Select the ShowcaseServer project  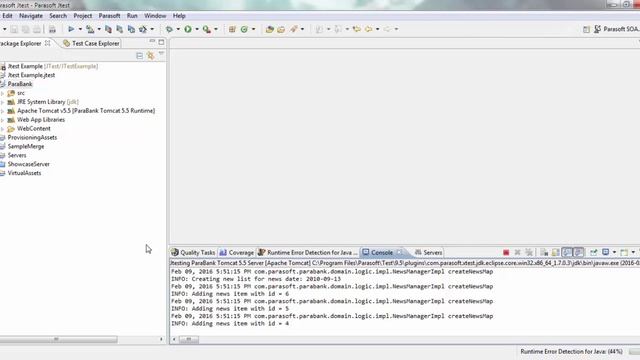[x=29, y=164]
